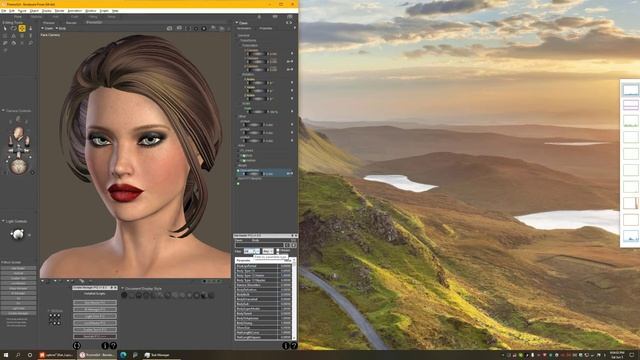
Task: Click the top button in the floating scripts window
Action: pyautogui.click(x=95, y=302)
